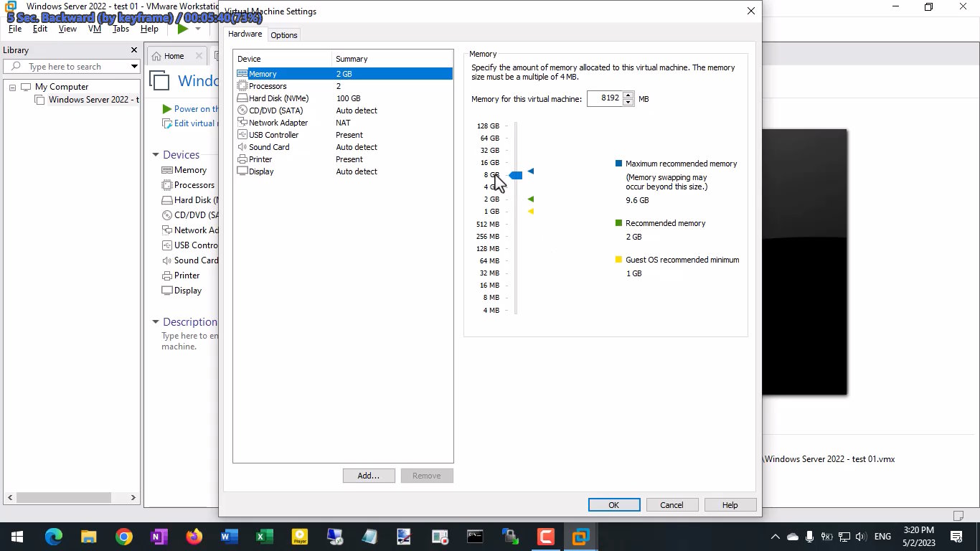980x551 pixels.
Task: Decrease memory value with down spinner
Action: 628,103
